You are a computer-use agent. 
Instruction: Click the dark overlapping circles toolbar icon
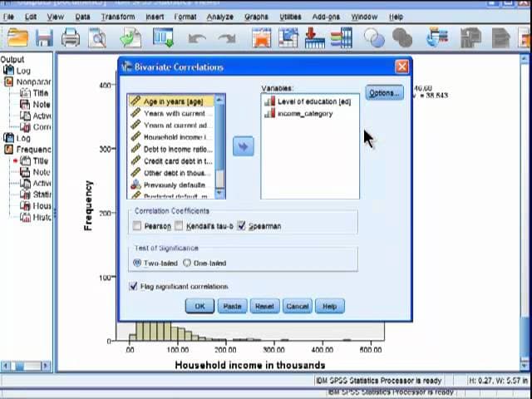click(x=402, y=37)
